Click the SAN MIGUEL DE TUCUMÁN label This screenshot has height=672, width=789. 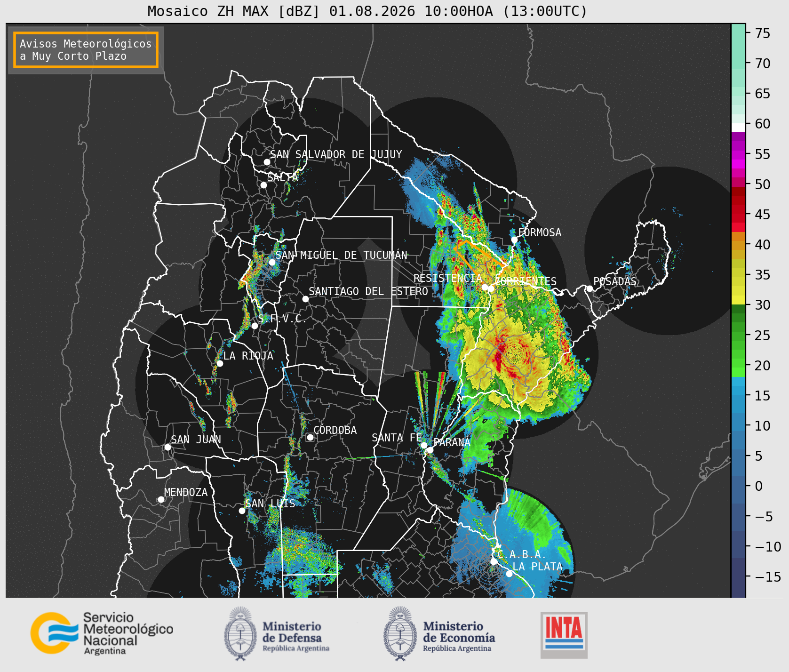point(341,255)
